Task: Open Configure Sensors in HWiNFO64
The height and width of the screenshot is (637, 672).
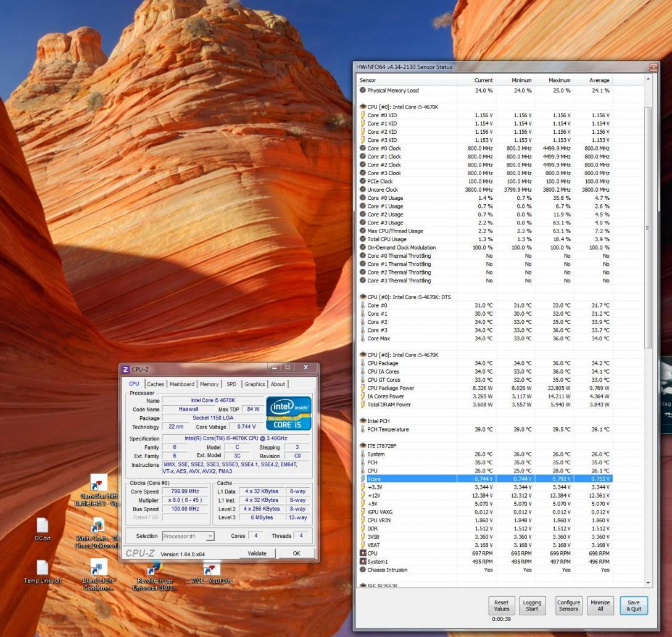Action: [x=569, y=606]
